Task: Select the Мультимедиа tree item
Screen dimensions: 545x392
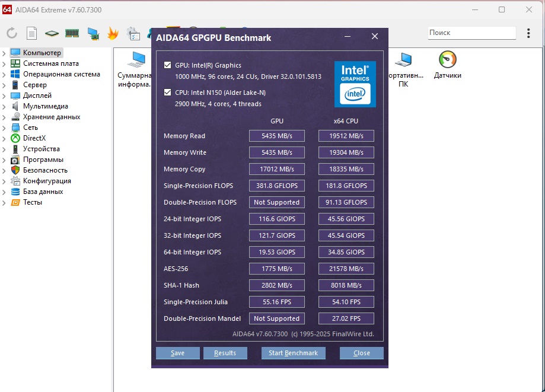Action: (x=46, y=106)
